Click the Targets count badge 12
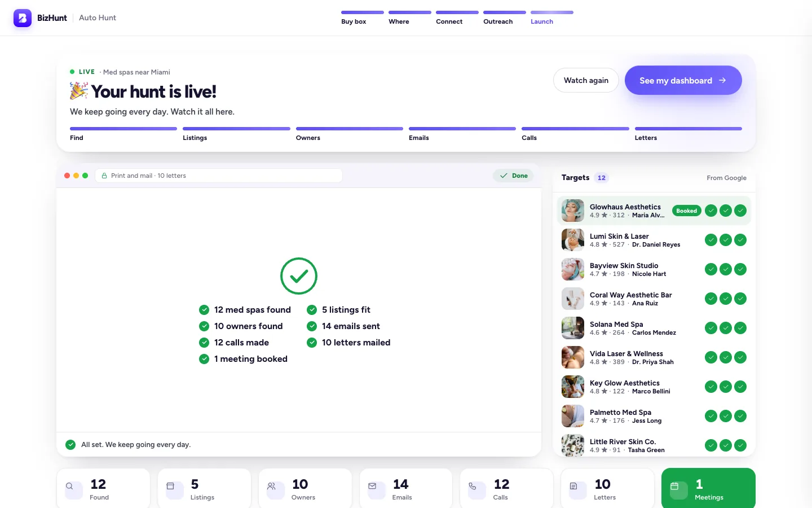The image size is (812, 508). pos(602,178)
